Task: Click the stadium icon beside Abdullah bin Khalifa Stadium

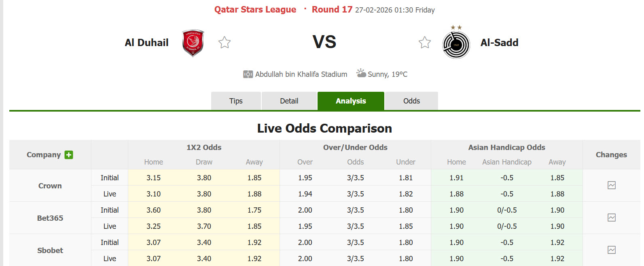Action: click(x=248, y=74)
